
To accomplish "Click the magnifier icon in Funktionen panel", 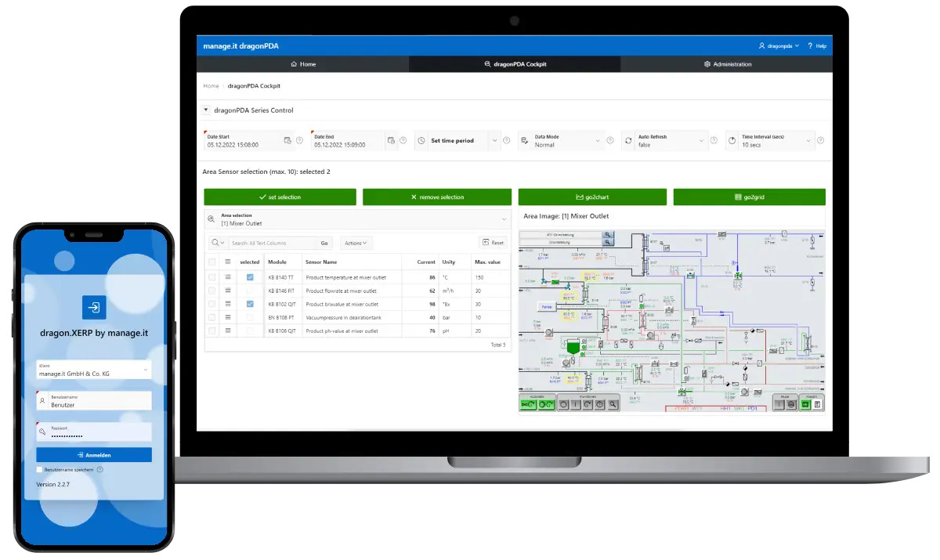I will tap(613, 405).
